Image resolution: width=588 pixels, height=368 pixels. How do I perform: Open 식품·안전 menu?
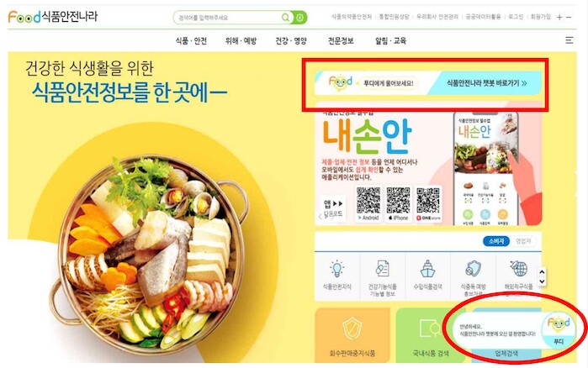(191, 41)
